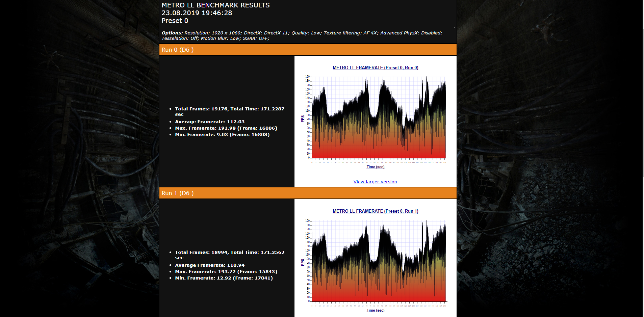Image resolution: width=644 pixels, height=317 pixels.
Task: Click the Preset 0 heading
Action: (175, 21)
